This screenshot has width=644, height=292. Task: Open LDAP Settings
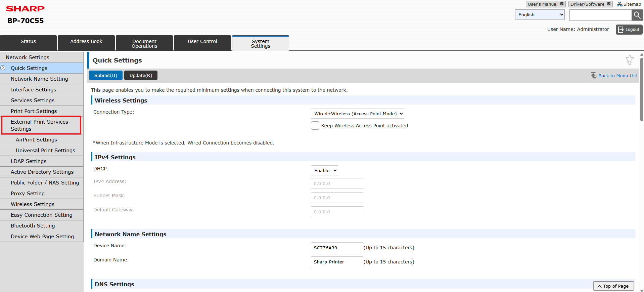coord(42,161)
